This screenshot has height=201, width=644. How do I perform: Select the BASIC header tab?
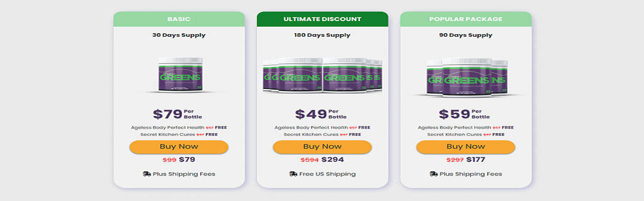point(179,19)
